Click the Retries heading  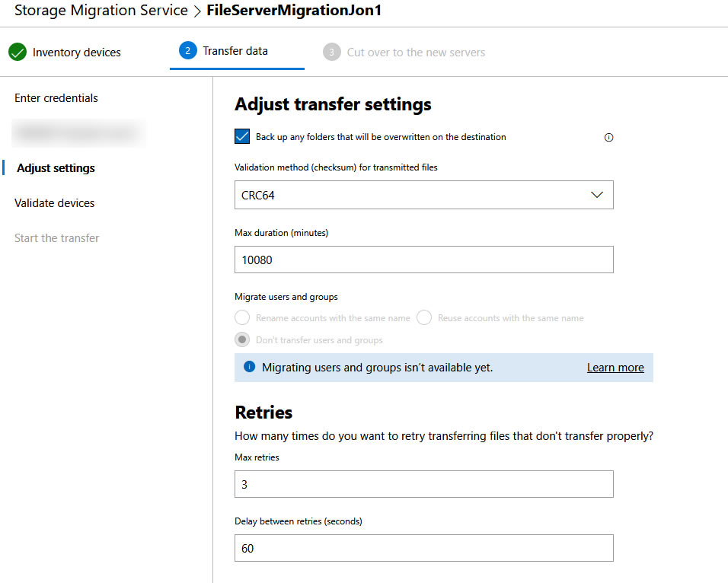click(263, 413)
